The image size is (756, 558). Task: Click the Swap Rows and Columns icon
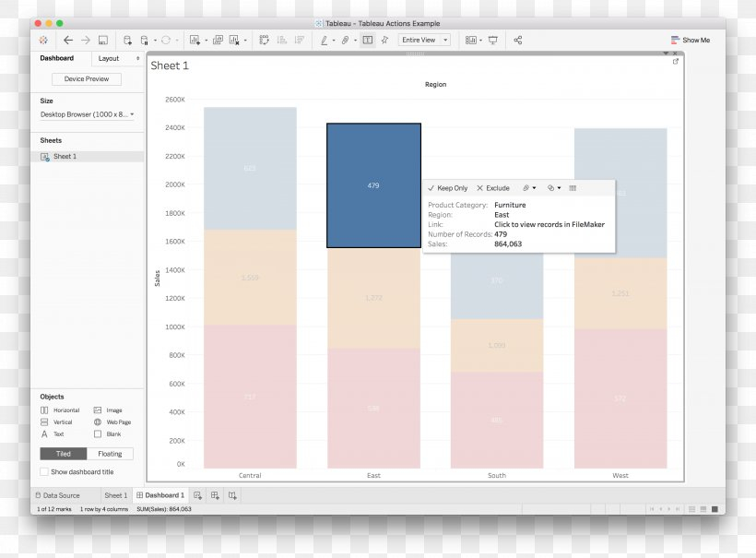[x=265, y=40]
